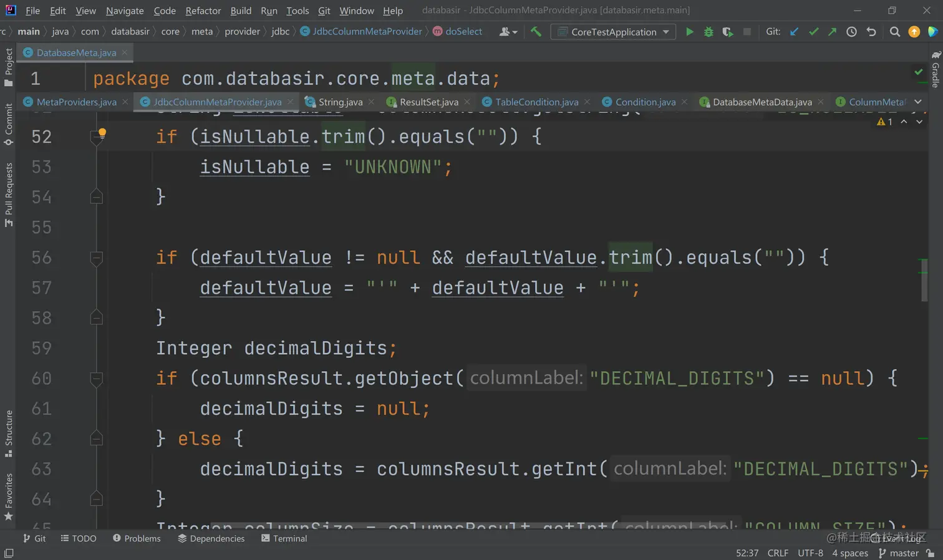The image size is (943, 560).
Task: Open the File menu
Action: click(32, 11)
